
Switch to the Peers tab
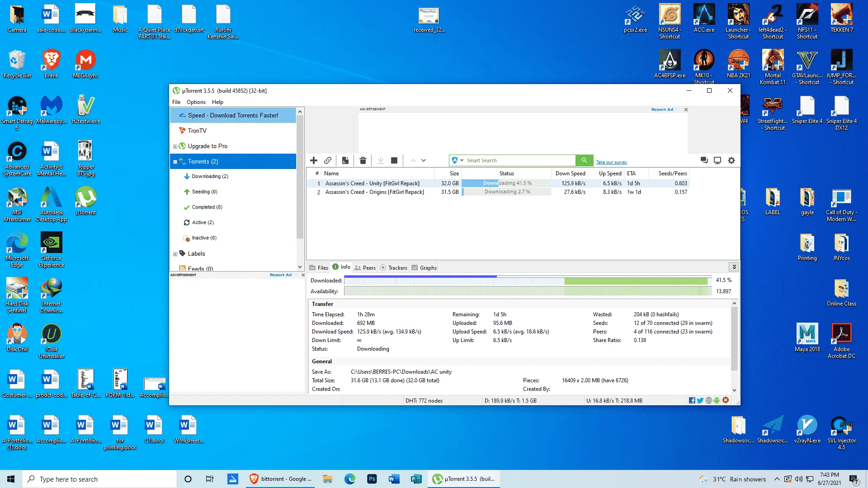365,267
